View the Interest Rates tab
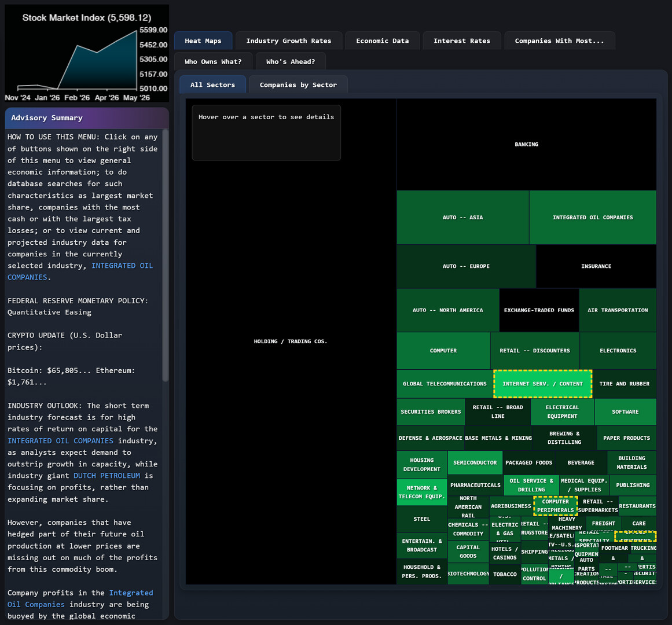Viewport: 672px width, 625px height. click(x=461, y=41)
